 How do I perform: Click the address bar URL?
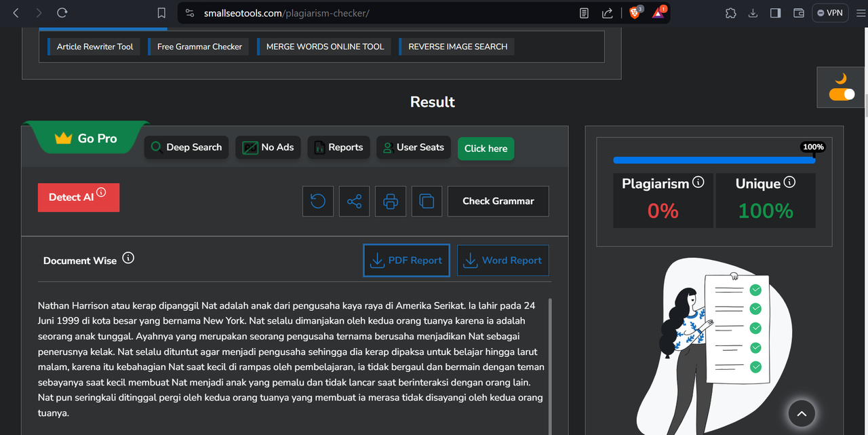[287, 13]
